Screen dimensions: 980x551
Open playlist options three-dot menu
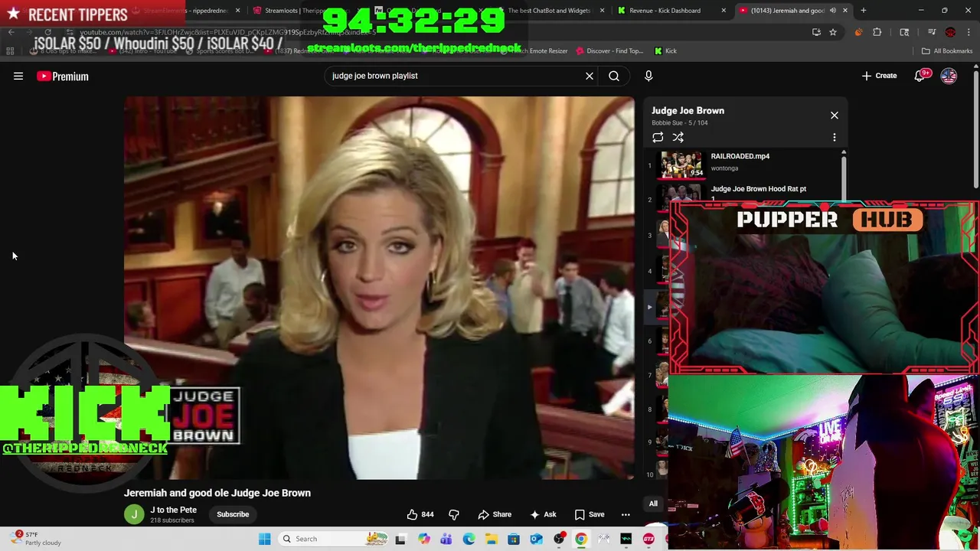(835, 137)
